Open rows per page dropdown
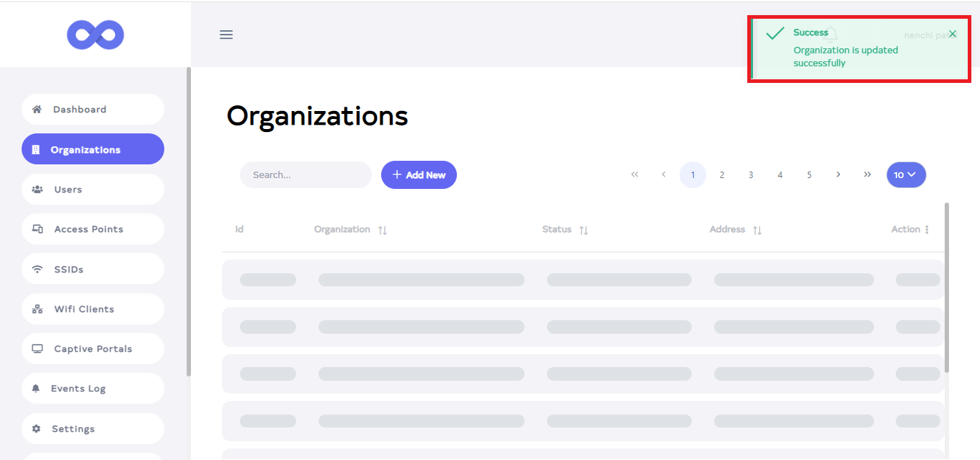The width and height of the screenshot is (980, 460). (x=906, y=174)
